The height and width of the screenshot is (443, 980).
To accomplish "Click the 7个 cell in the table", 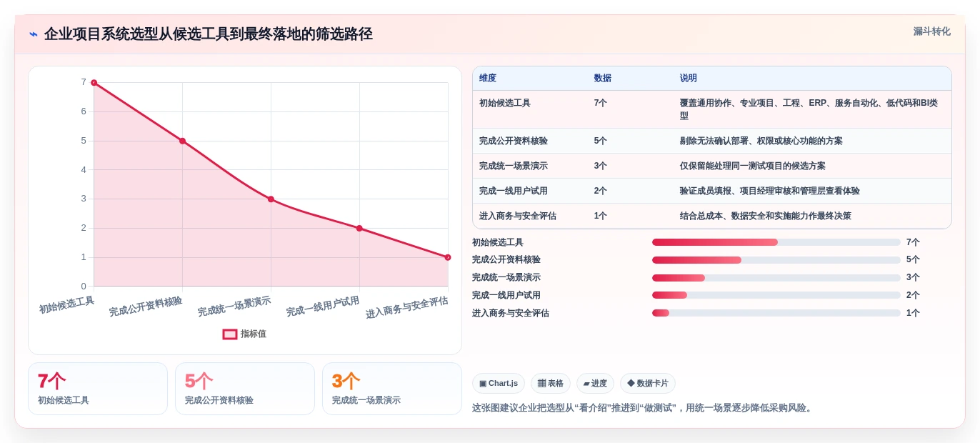I will point(601,103).
